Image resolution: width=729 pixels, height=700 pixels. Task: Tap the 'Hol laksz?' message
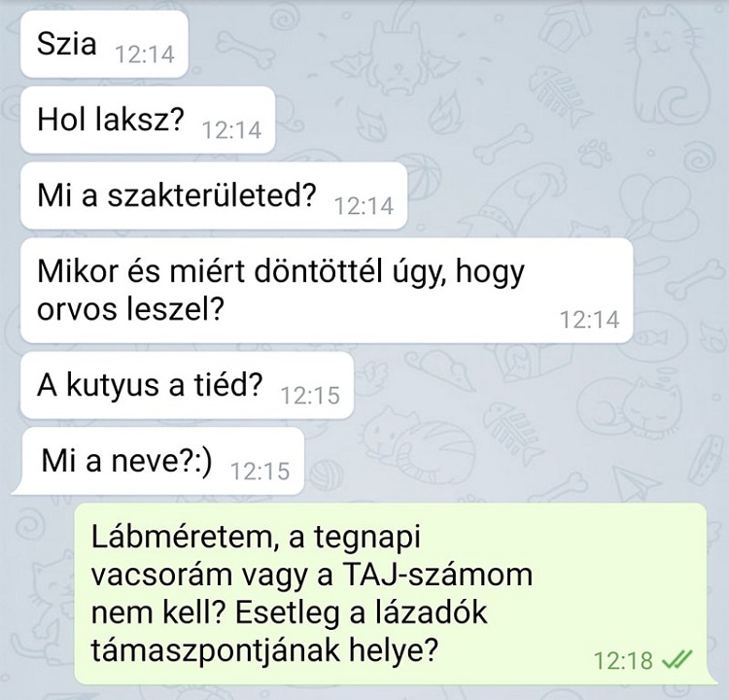[148, 120]
